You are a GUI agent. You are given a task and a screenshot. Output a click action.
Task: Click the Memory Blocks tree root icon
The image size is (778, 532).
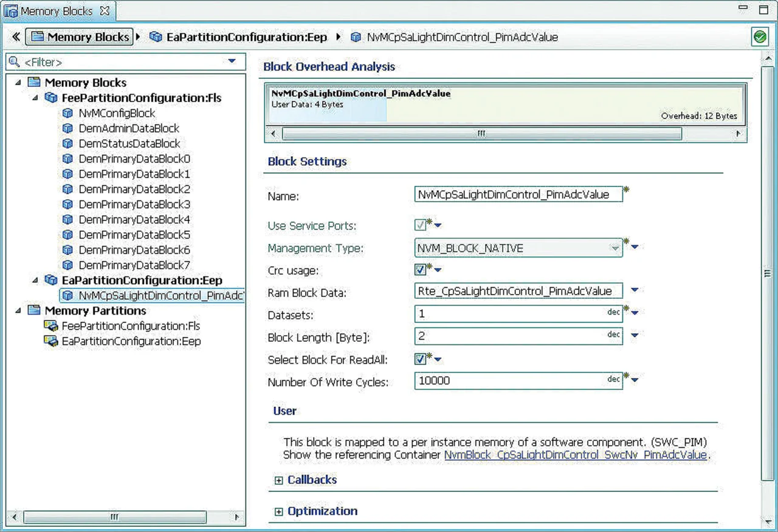point(34,83)
